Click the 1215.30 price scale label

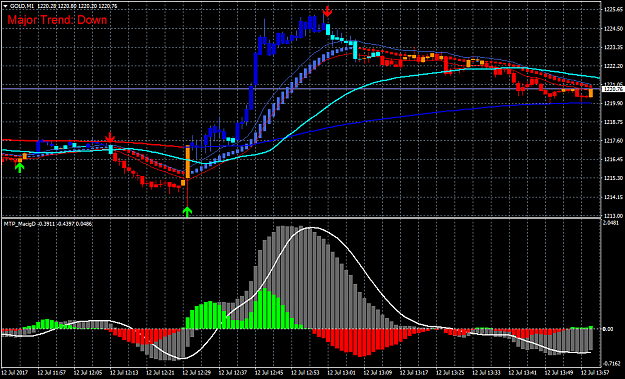(x=613, y=178)
